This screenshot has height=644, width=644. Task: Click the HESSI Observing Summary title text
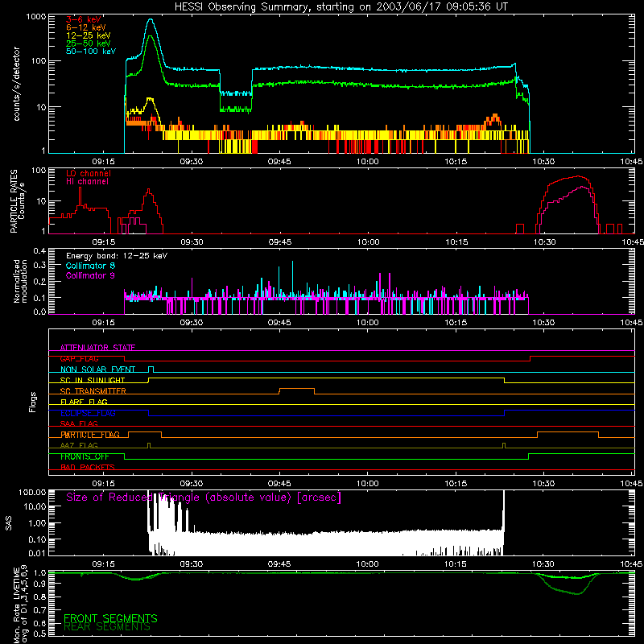(x=341, y=7)
